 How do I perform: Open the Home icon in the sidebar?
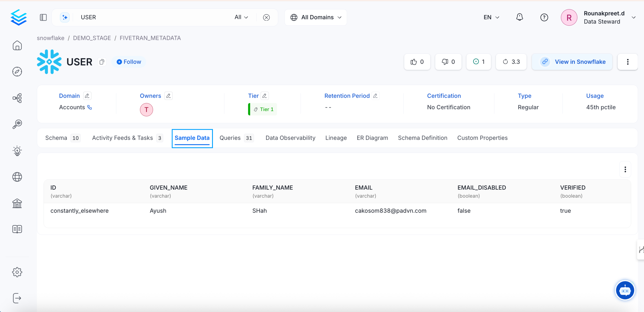(17, 46)
